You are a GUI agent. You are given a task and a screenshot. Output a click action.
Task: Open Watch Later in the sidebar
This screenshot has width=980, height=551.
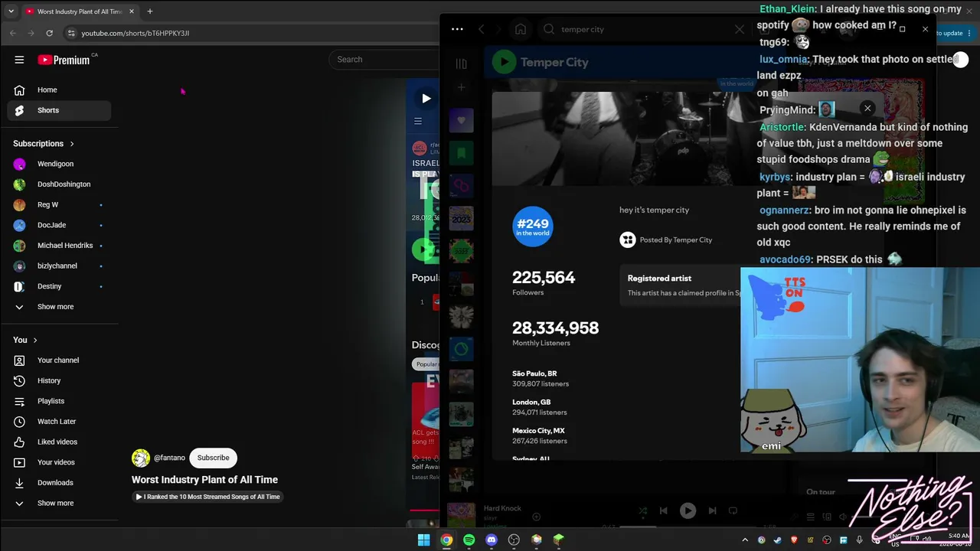pos(59,422)
